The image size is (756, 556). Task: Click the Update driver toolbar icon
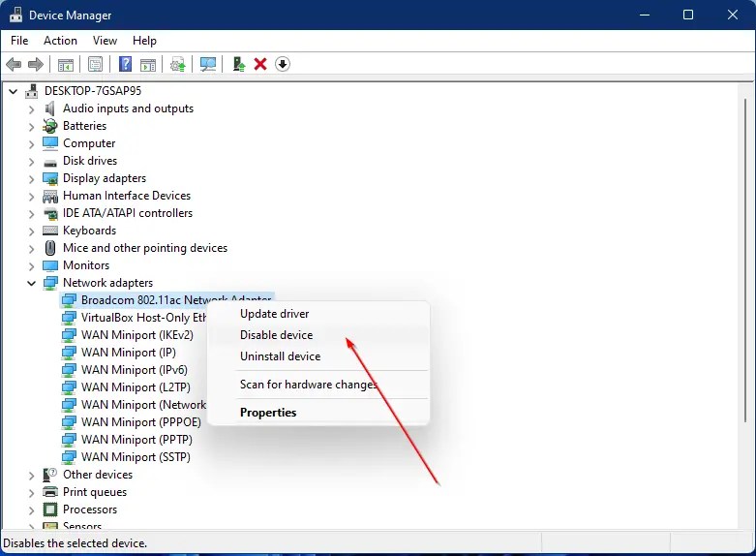coord(178,64)
